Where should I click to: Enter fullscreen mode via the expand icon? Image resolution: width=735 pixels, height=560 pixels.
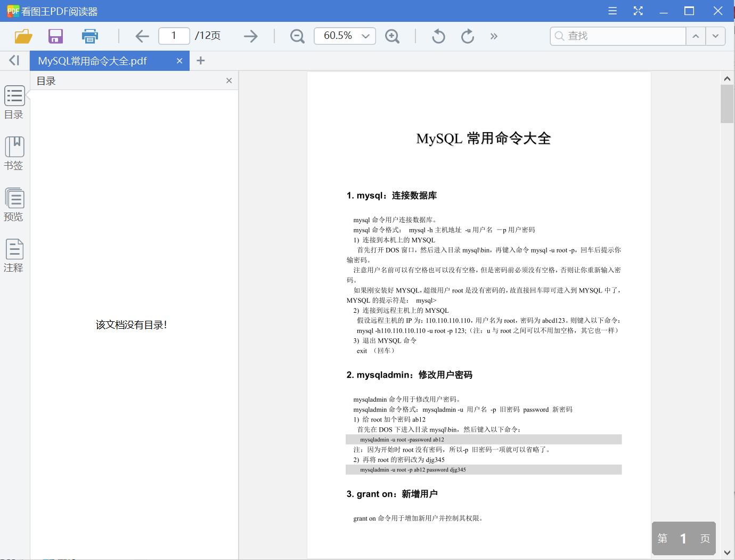(638, 10)
